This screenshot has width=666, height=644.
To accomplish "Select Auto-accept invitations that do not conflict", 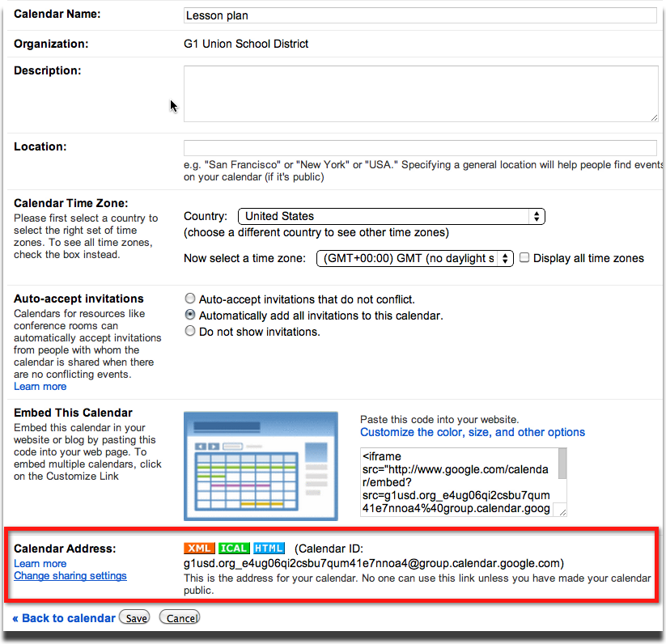I will (190, 299).
